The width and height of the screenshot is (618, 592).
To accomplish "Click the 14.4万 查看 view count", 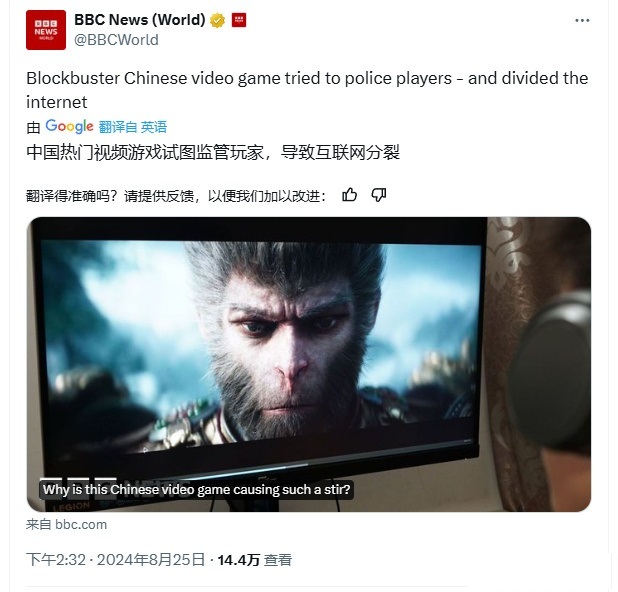I will pyautogui.click(x=255, y=560).
